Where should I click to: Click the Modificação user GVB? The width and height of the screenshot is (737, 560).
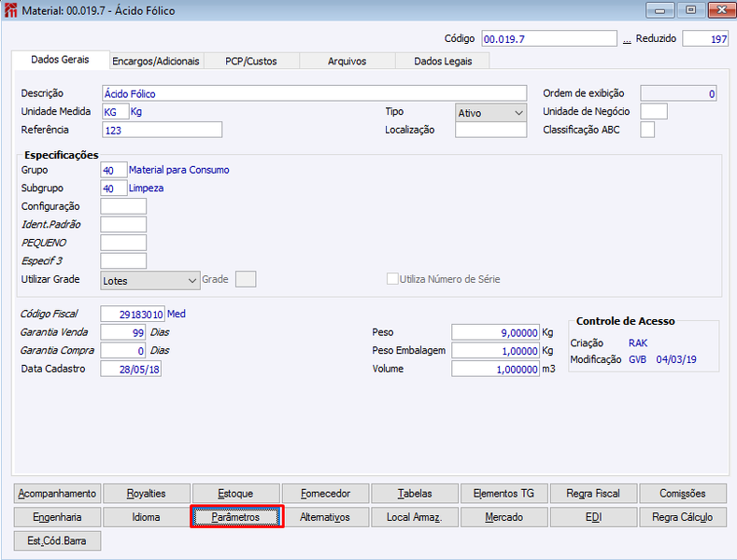637,359
